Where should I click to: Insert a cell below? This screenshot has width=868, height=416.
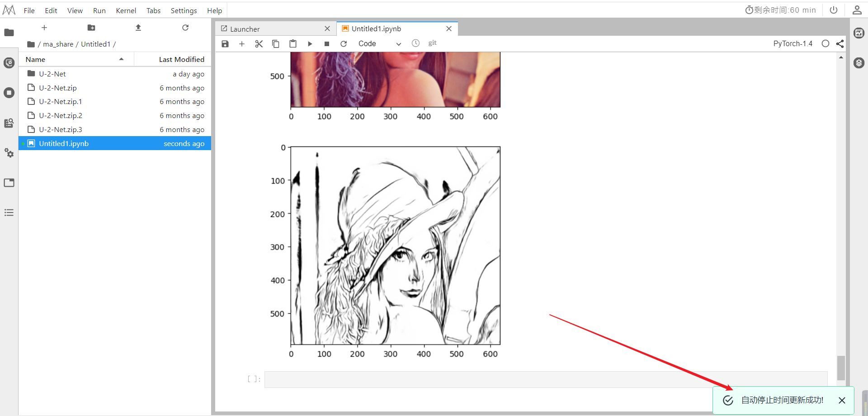242,44
